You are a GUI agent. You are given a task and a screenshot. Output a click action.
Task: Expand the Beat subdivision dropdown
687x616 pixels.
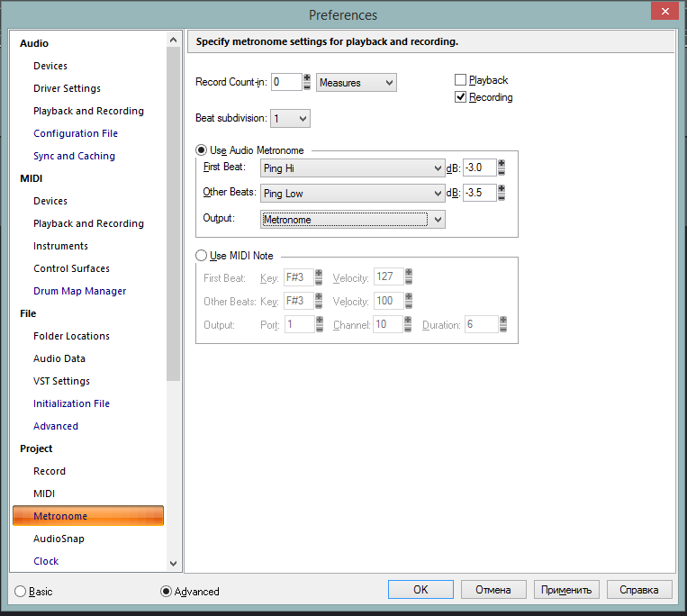(290, 118)
